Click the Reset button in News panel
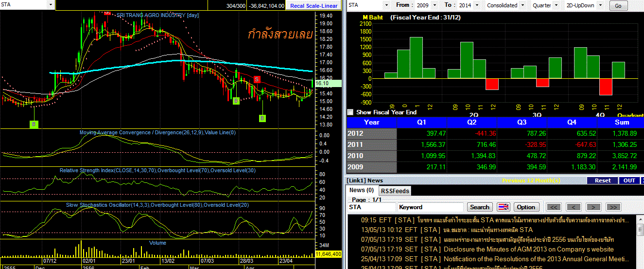The height and width of the screenshot is (269, 644). [x=603, y=180]
